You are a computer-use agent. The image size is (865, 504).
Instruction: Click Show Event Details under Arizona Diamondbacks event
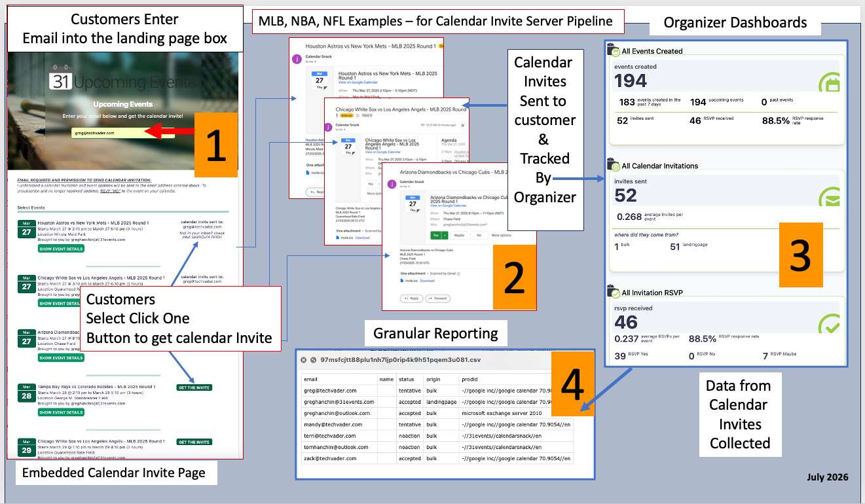[x=61, y=358]
